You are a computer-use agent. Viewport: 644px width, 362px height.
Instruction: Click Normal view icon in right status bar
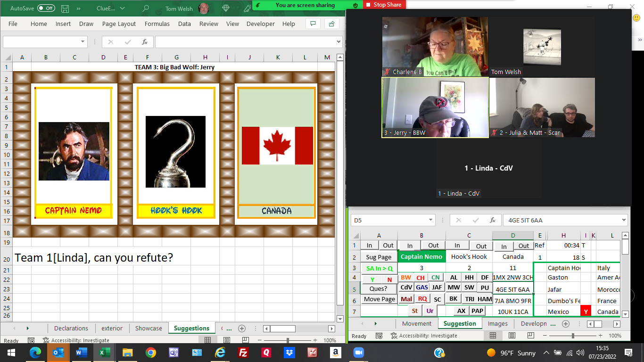(x=493, y=336)
